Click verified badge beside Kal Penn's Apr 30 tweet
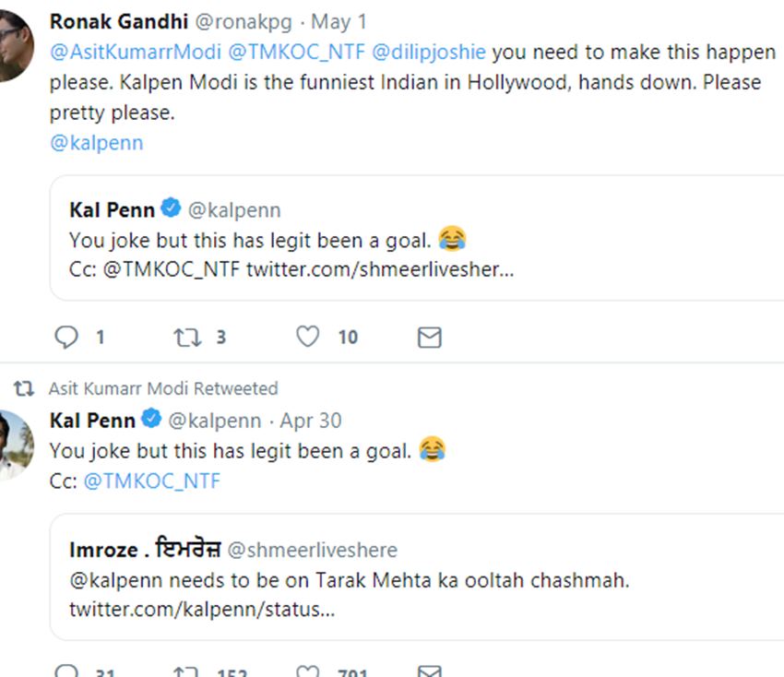The height and width of the screenshot is (677, 784). tap(151, 420)
